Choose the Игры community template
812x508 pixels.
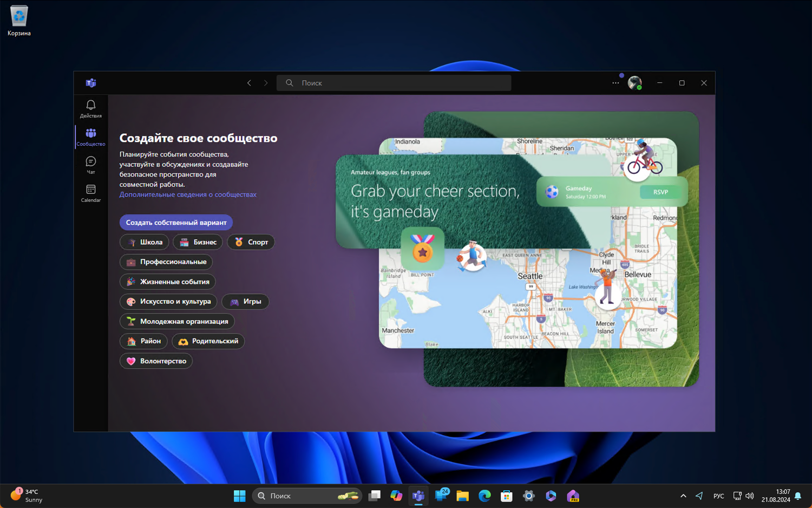coord(246,302)
